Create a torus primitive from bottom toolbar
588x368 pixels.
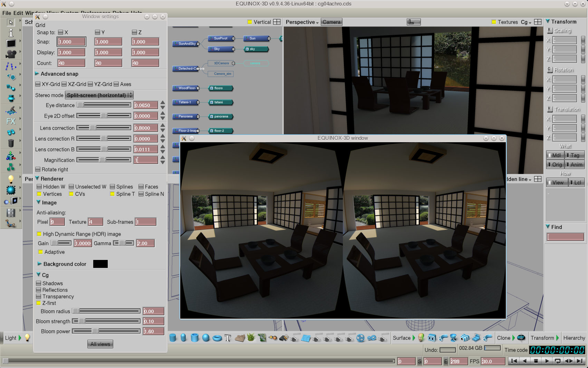click(217, 338)
